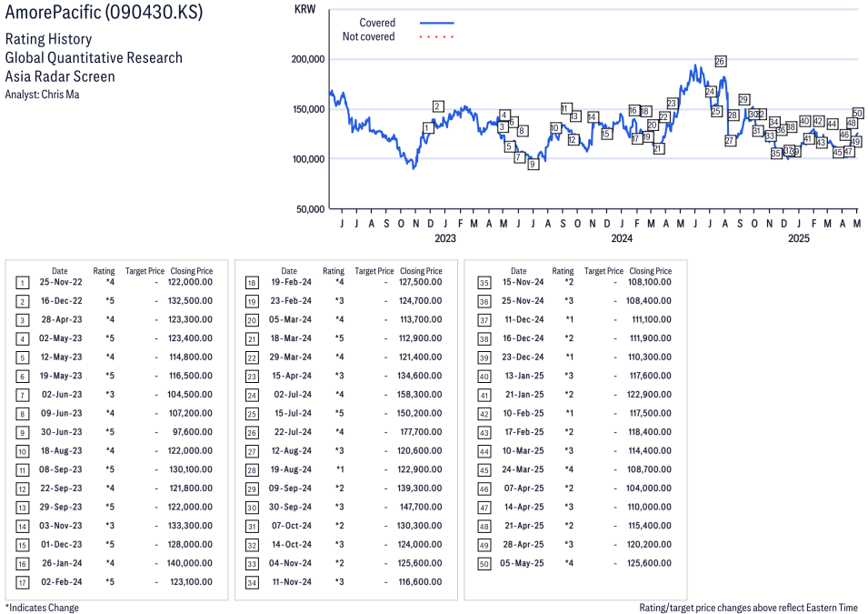Click the KRW currency axis label

(x=304, y=9)
